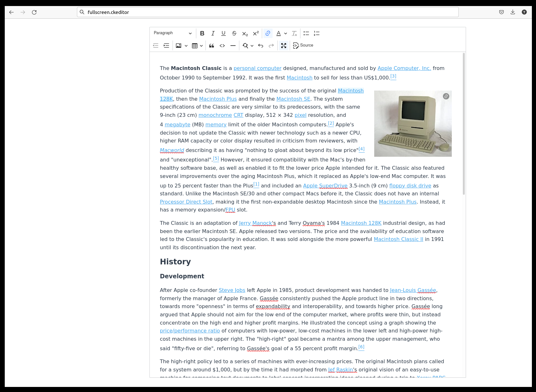Click the Macintosh SE link
Image resolution: width=536 pixels, height=392 pixels.
[293, 99]
